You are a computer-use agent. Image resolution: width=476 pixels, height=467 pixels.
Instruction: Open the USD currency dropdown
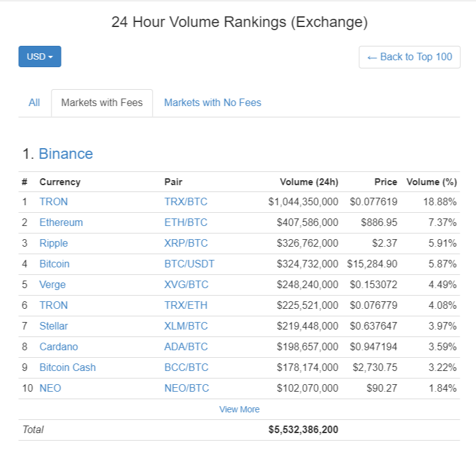[40, 56]
